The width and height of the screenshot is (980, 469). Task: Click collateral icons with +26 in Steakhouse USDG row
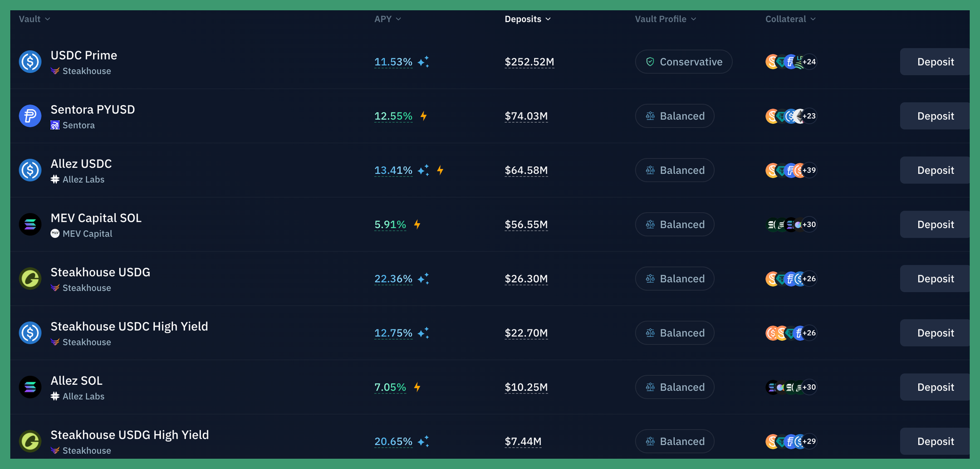point(791,279)
